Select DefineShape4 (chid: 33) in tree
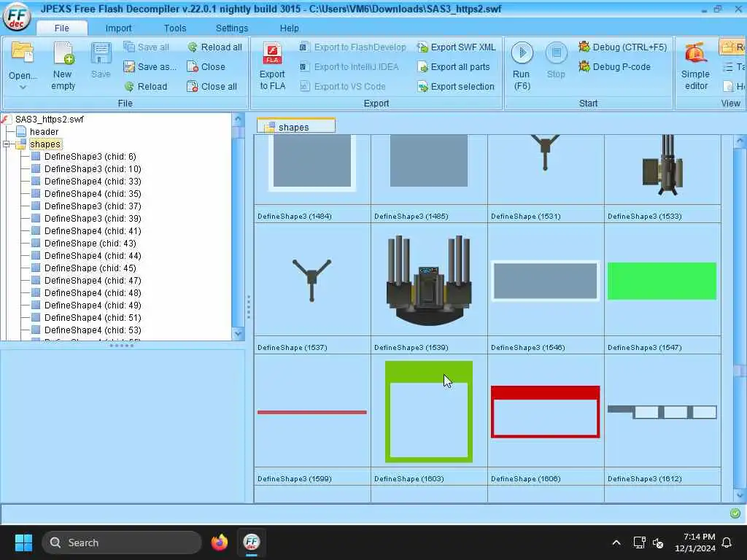The width and height of the screenshot is (747, 560). point(93,181)
